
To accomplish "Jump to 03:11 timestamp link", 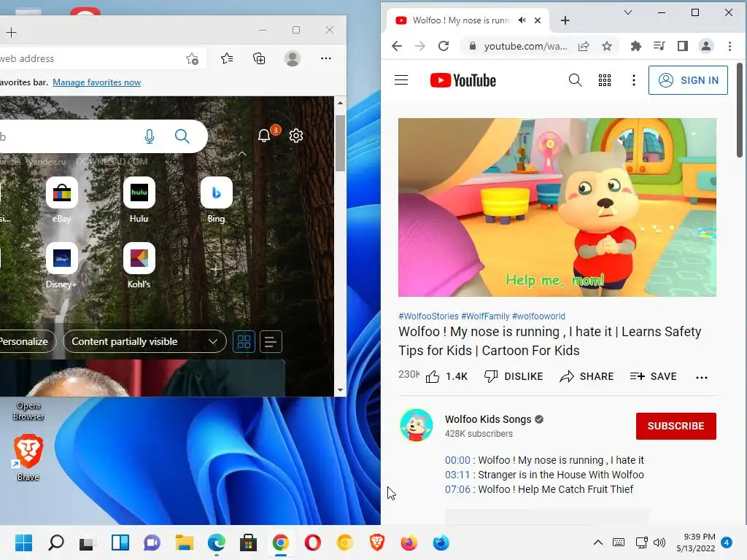I will tap(457, 475).
